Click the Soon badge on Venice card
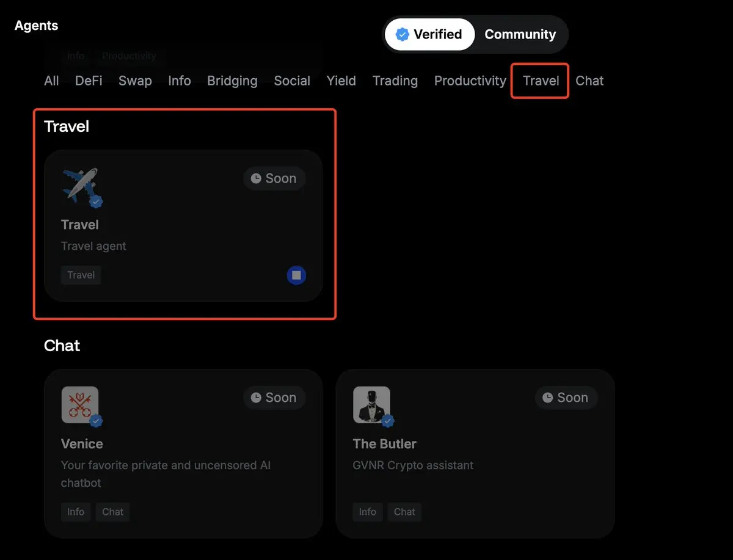The height and width of the screenshot is (560, 733). pos(274,398)
